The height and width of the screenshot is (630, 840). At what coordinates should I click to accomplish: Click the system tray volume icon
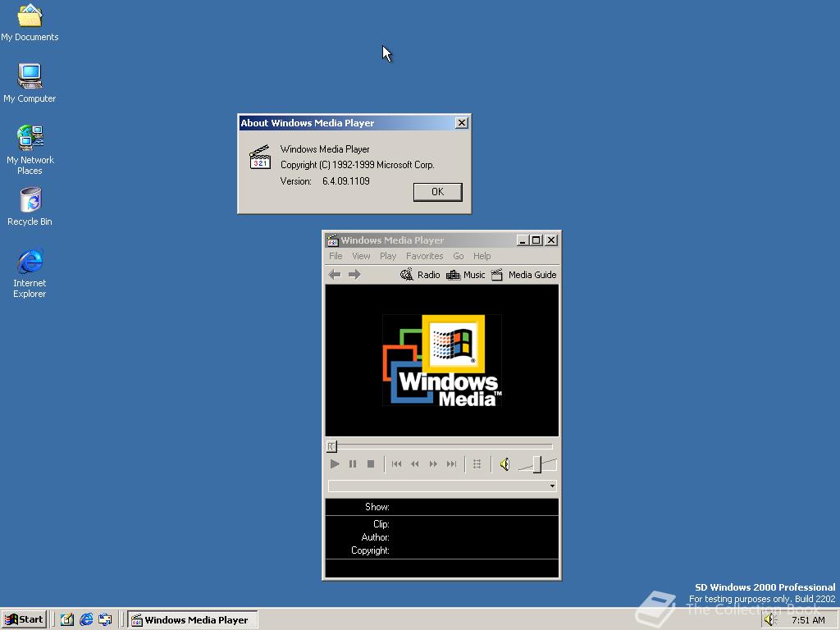pos(770,620)
